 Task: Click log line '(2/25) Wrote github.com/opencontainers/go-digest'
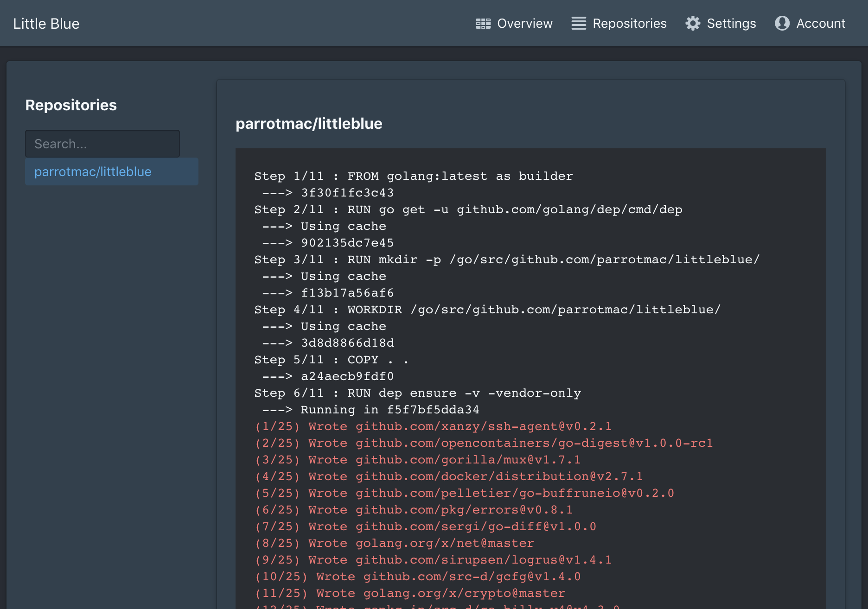pyautogui.click(x=484, y=443)
